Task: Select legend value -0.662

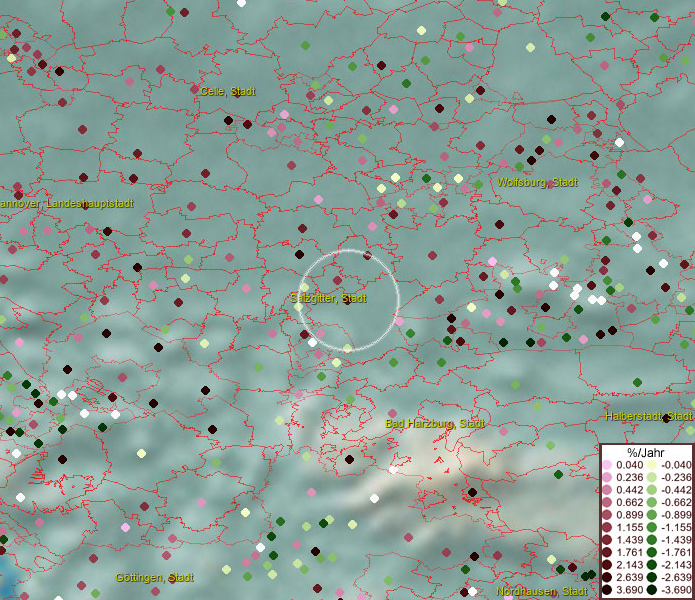Action: click(x=676, y=503)
